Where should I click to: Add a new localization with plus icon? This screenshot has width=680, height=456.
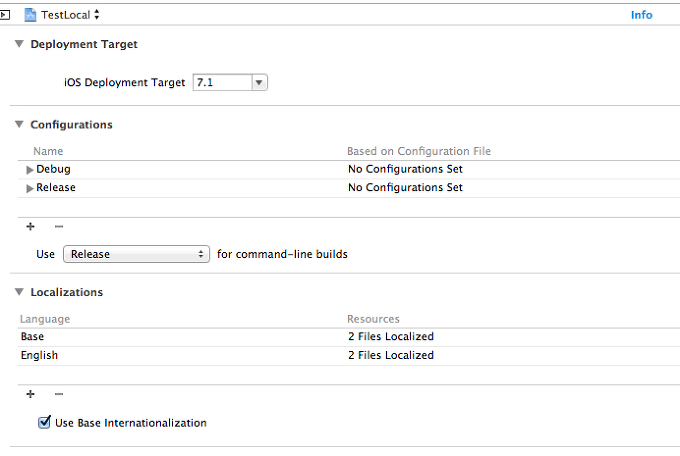pyautogui.click(x=30, y=394)
